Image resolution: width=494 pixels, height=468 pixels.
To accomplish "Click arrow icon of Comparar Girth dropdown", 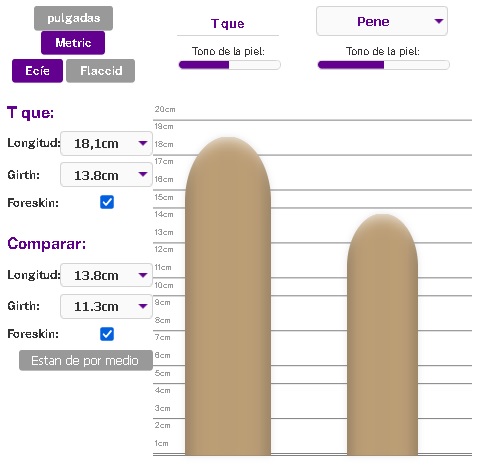I will coord(143,306).
